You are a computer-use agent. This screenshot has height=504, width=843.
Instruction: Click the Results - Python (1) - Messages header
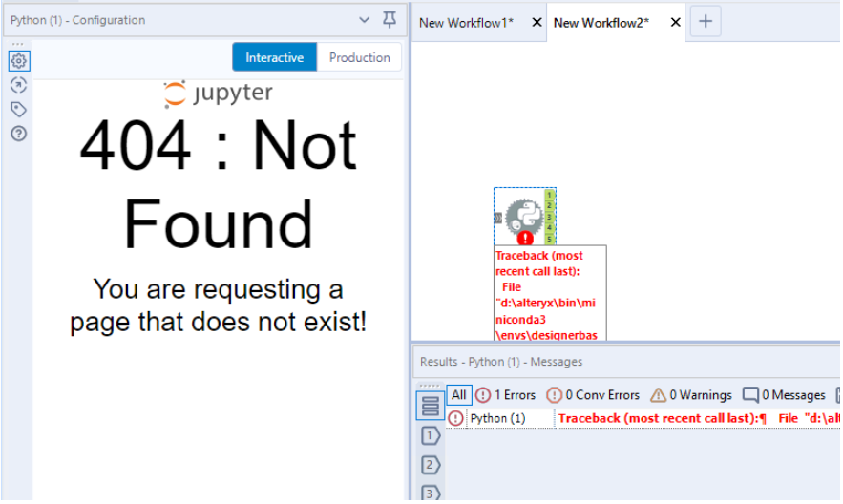coord(501,362)
